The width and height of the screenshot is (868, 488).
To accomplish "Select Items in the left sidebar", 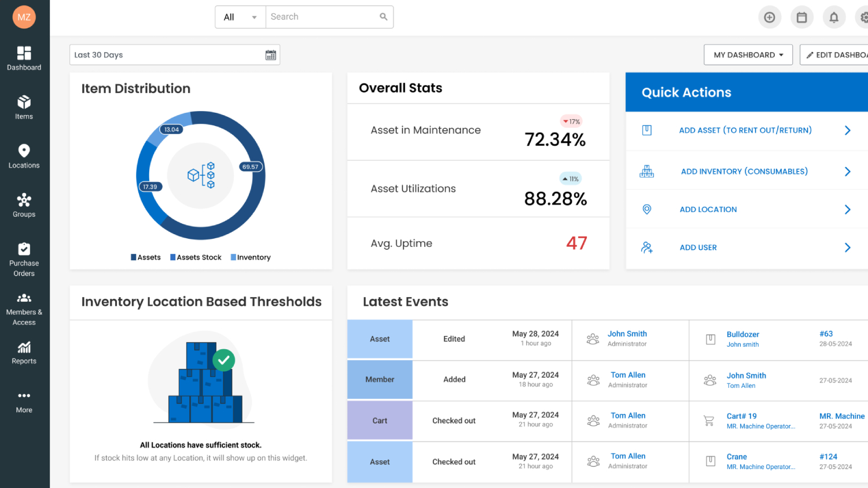I will (x=24, y=107).
